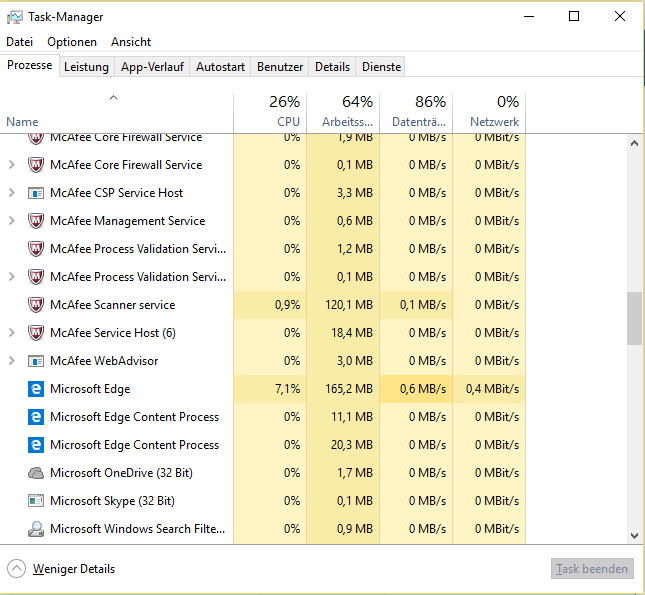Click the Task beenden button

(x=592, y=569)
